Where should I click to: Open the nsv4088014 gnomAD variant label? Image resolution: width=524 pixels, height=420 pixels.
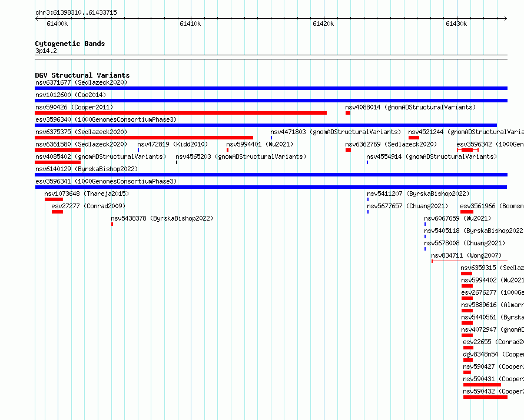pyautogui.click(x=410, y=107)
